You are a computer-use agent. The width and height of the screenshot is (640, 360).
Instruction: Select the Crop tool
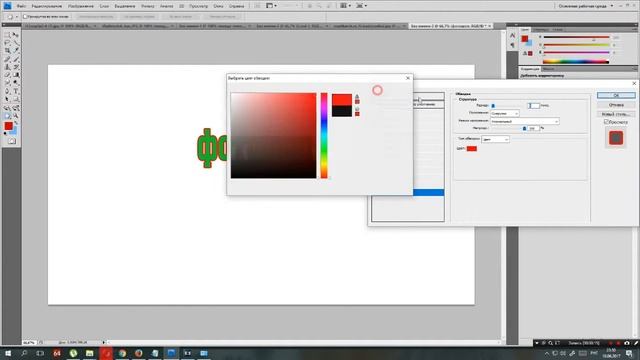coord(7,51)
